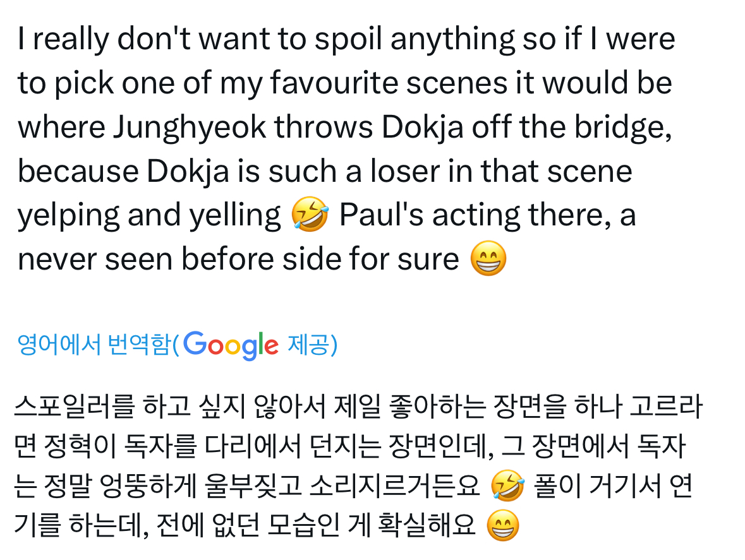Click the name "Junghyeok" in the English text
745x560 pixels.
[191, 128]
